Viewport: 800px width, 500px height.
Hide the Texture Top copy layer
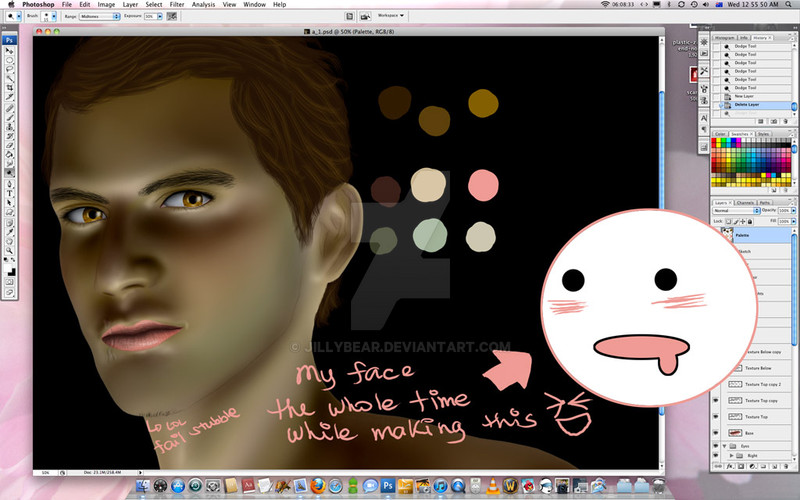716,401
